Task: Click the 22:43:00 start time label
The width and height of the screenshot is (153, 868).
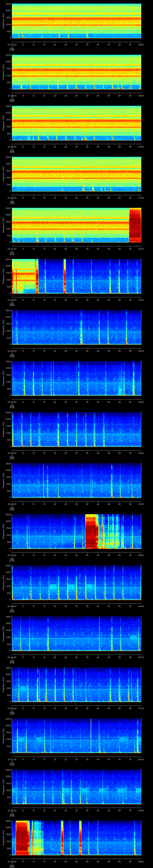Action: click(x=12, y=351)
